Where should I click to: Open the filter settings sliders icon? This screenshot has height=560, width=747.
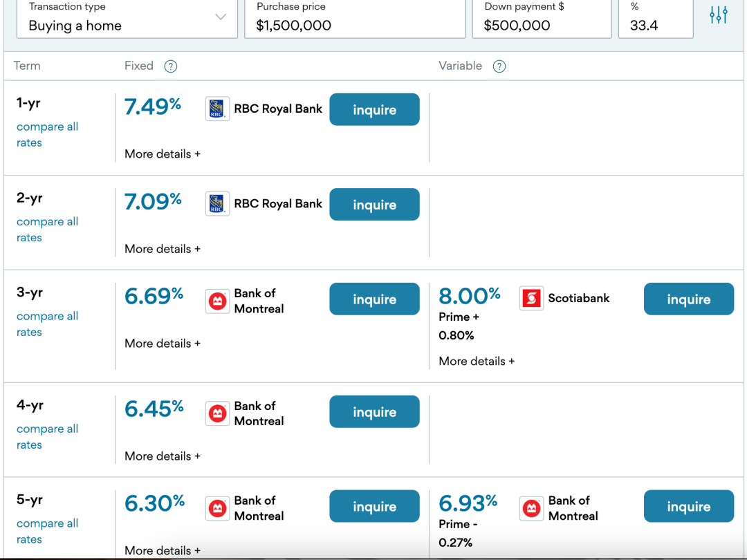point(719,15)
